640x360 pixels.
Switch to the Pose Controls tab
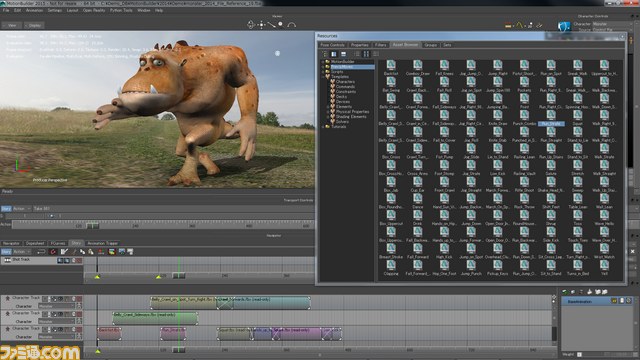coord(332,45)
